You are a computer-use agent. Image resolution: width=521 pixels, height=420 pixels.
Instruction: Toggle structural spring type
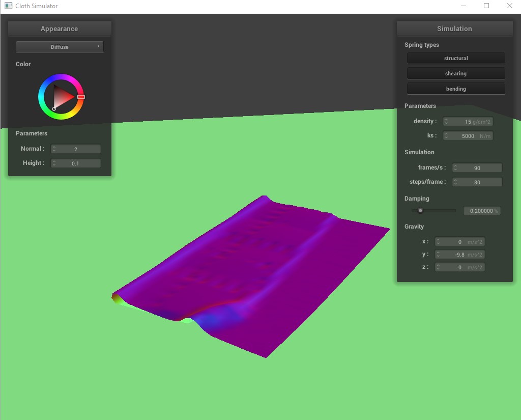(x=456, y=58)
